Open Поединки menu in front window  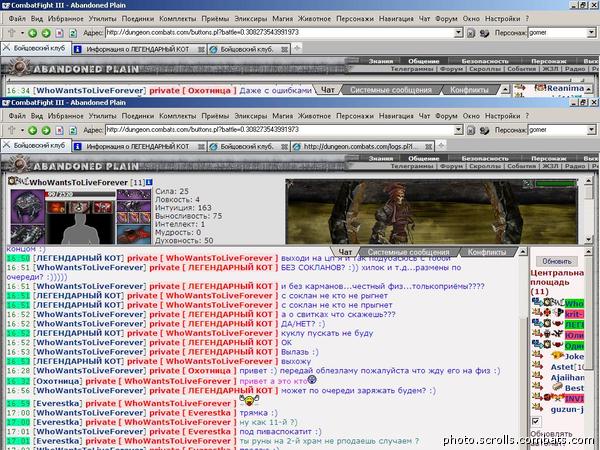pyautogui.click(x=138, y=116)
